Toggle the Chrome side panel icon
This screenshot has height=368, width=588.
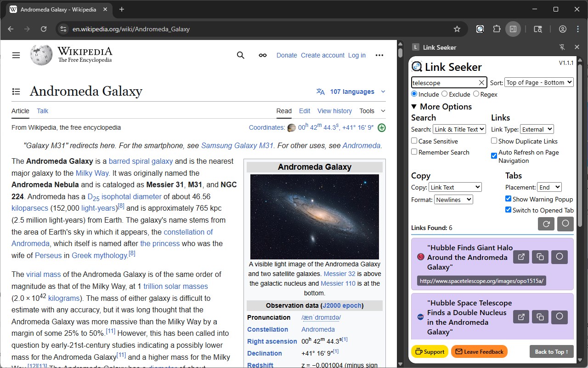point(513,29)
